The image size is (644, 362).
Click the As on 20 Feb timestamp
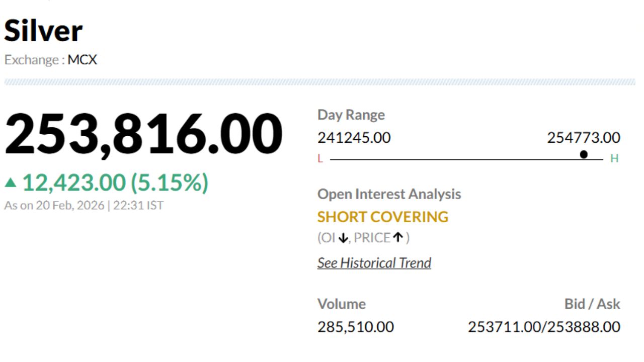[84, 205]
